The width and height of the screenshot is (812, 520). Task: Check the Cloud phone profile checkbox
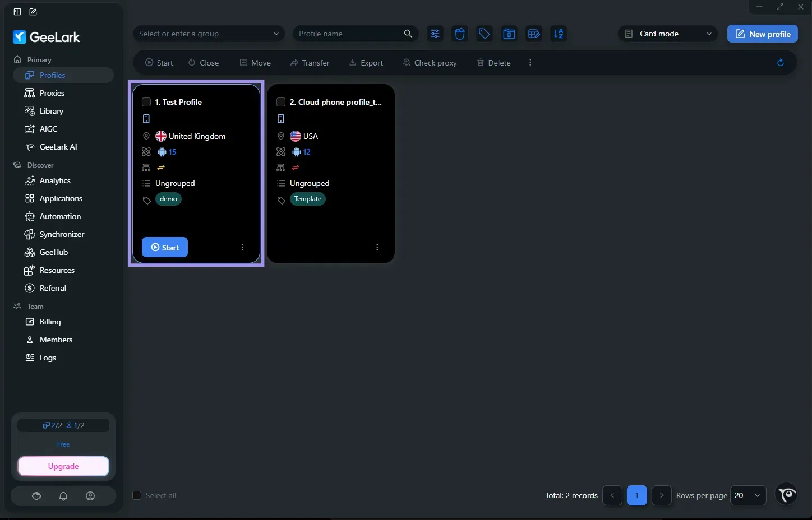click(281, 102)
